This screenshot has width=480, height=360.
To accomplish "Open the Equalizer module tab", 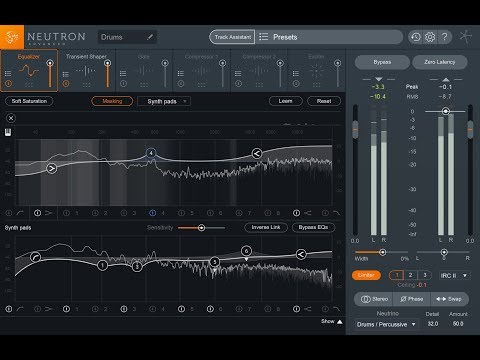I will tap(29, 70).
